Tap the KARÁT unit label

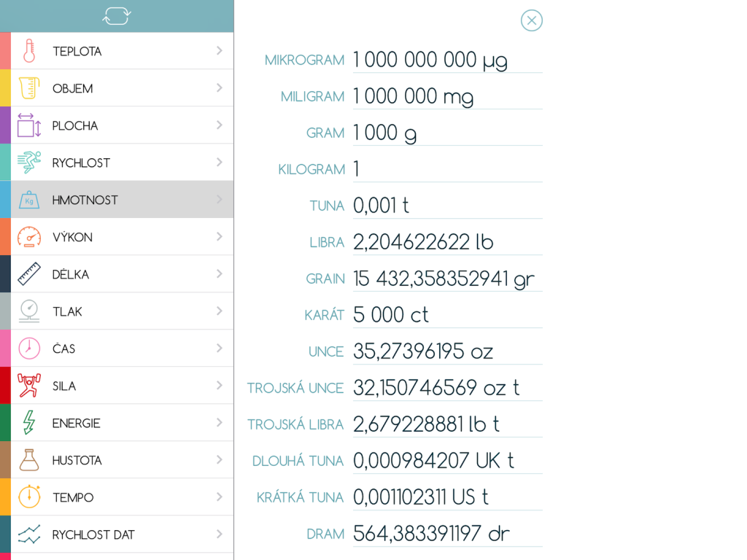(x=325, y=315)
